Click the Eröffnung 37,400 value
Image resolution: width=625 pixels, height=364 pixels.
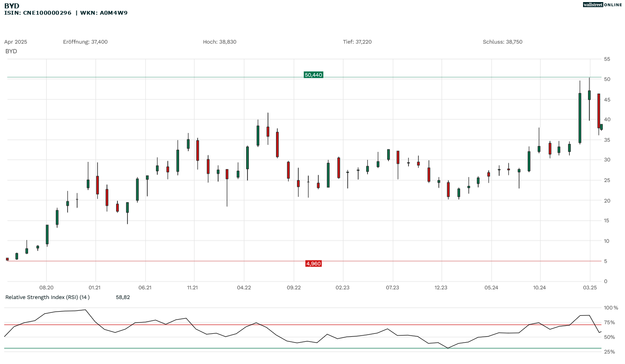85,42
